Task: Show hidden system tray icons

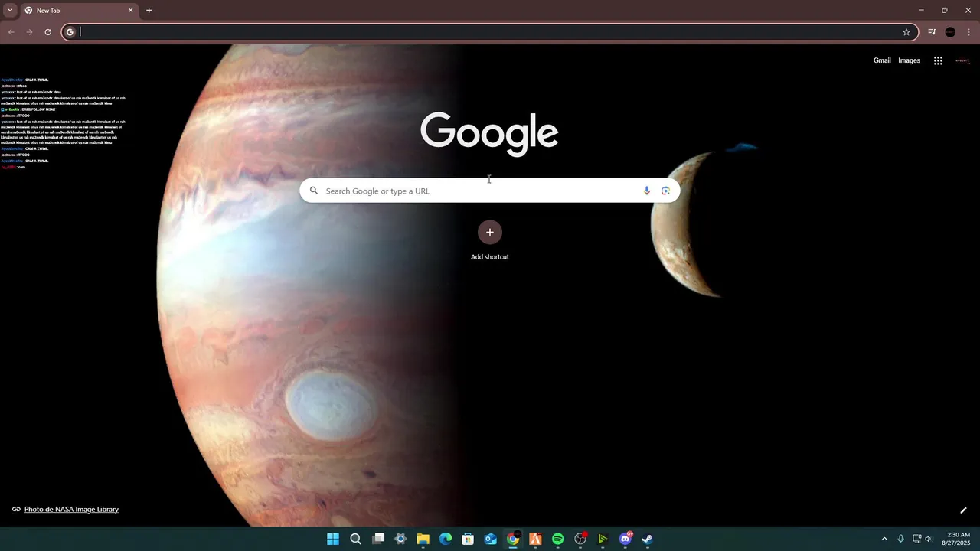Action: click(884, 539)
